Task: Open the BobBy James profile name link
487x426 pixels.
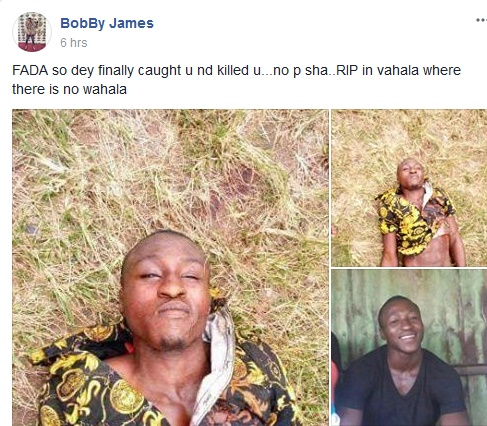Action: (x=107, y=23)
